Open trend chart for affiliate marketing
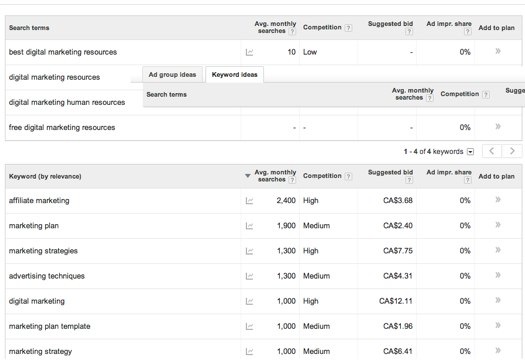The height and width of the screenshot is (360, 525). pos(249,201)
